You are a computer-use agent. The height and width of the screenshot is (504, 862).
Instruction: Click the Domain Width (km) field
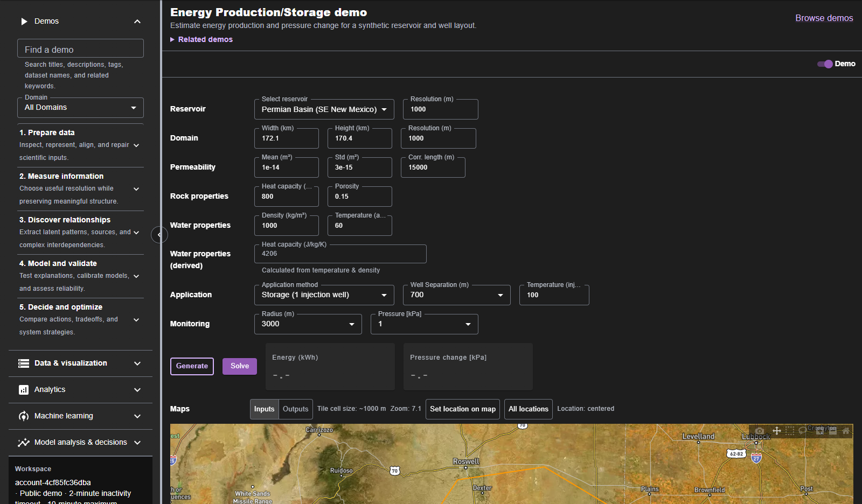pos(287,138)
